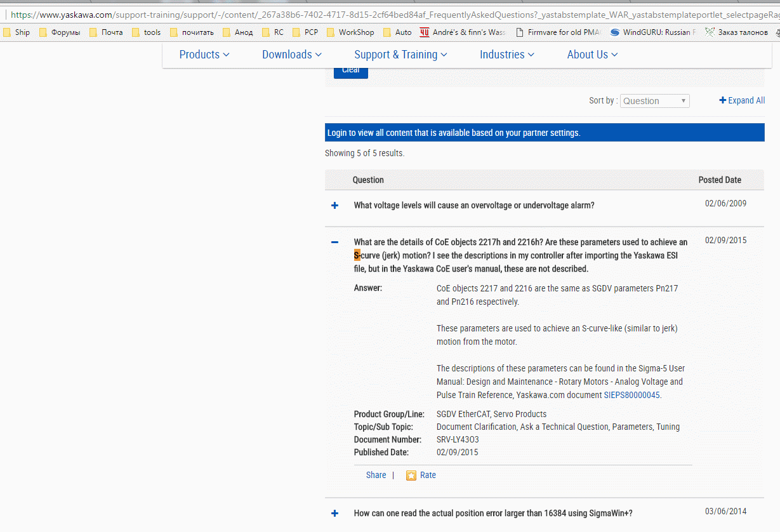
Task: Collapse the CoE objects question with minus icon
Action: [335, 243]
